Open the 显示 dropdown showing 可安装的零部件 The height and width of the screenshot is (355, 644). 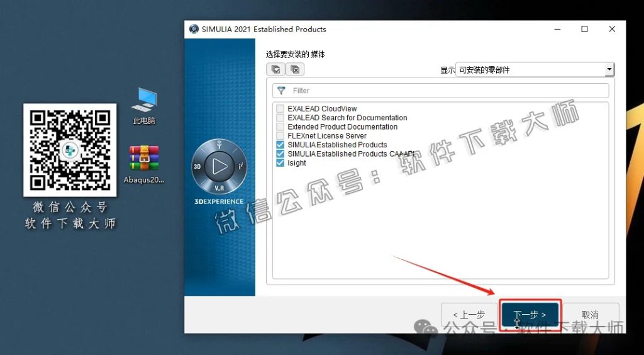tap(535, 70)
